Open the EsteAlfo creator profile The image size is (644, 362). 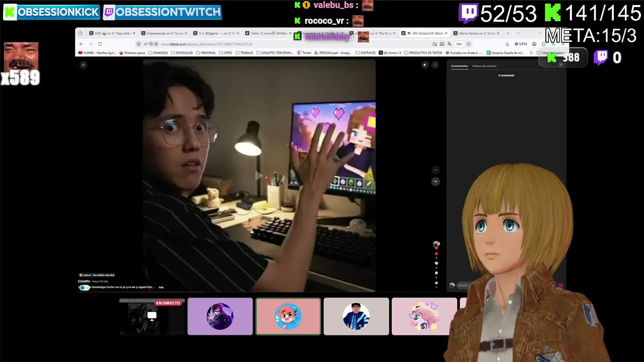coord(84,281)
